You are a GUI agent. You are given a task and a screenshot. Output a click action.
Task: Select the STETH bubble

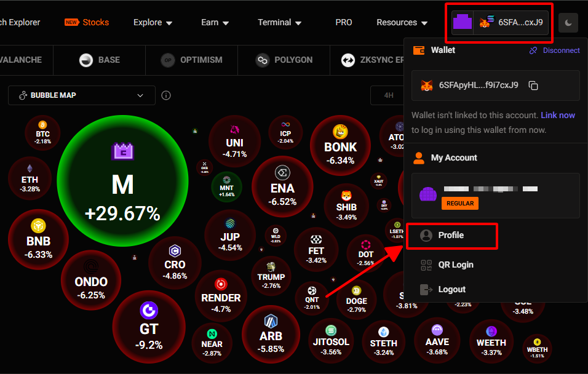click(x=384, y=342)
